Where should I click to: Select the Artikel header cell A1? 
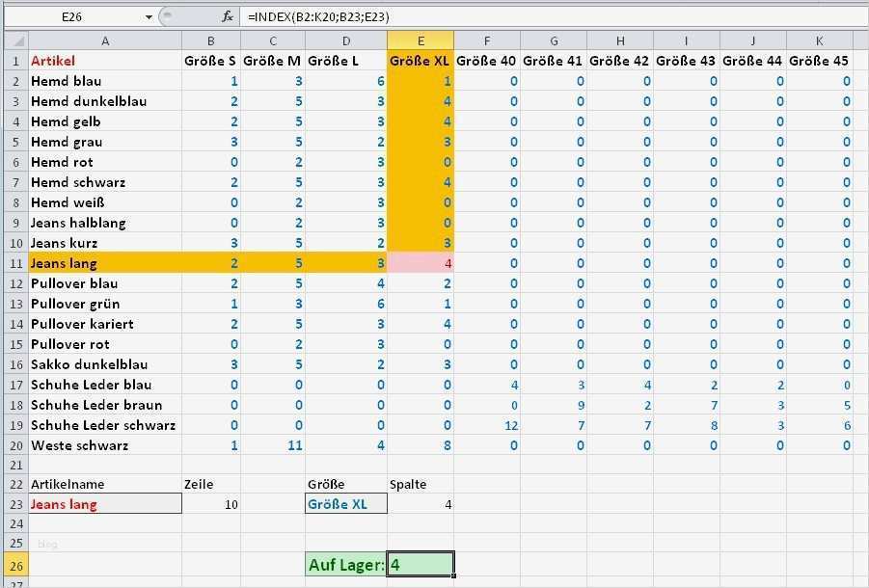point(104,60)
